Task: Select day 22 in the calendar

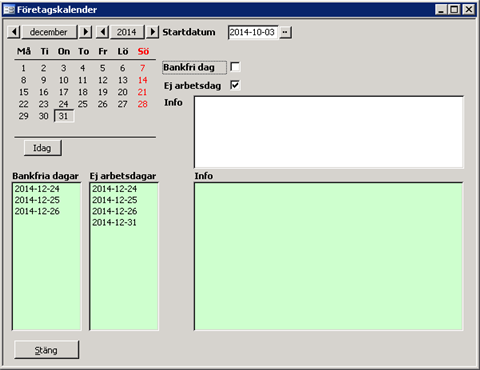Action: [x=23, y=104]
